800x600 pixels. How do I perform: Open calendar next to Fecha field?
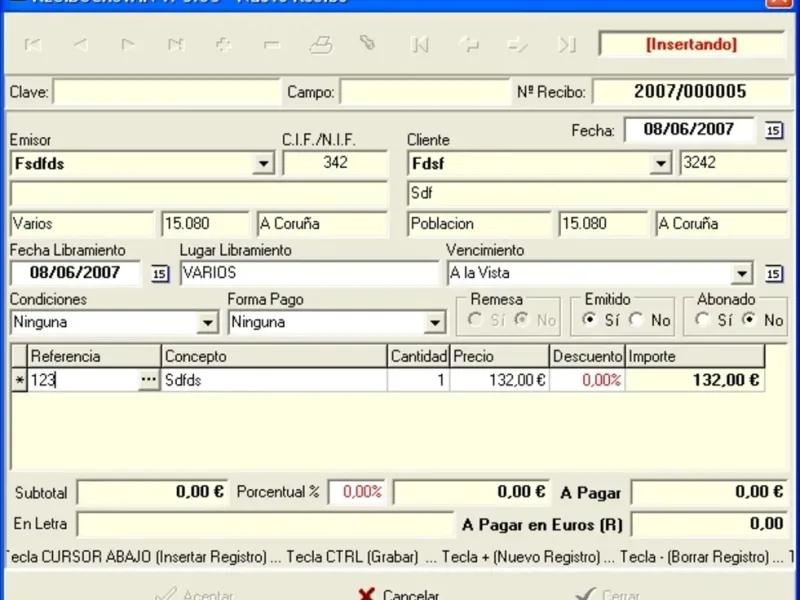(x=773, y=131)
